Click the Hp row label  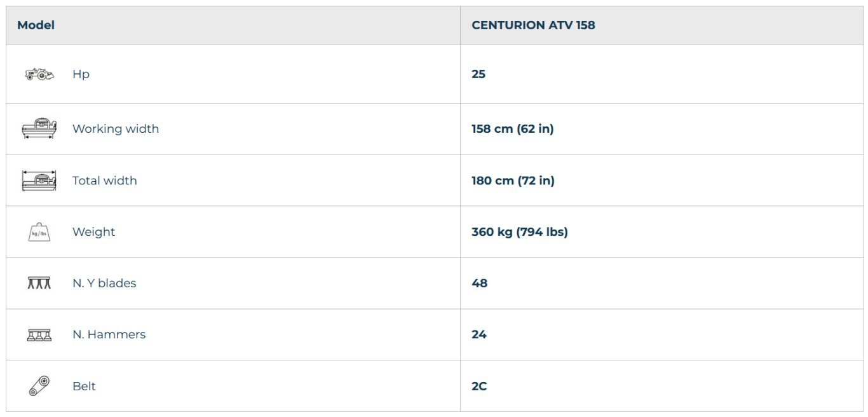81,74
